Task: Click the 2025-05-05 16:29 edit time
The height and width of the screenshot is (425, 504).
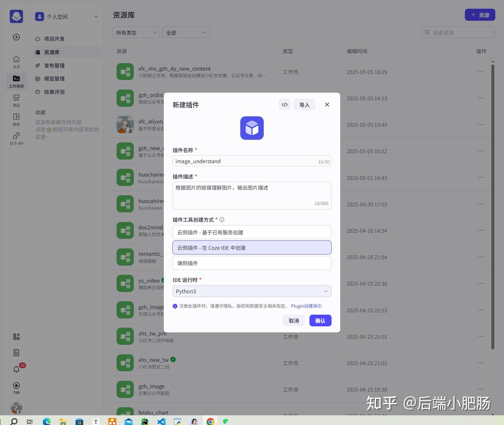Action: tap(367, 72)
